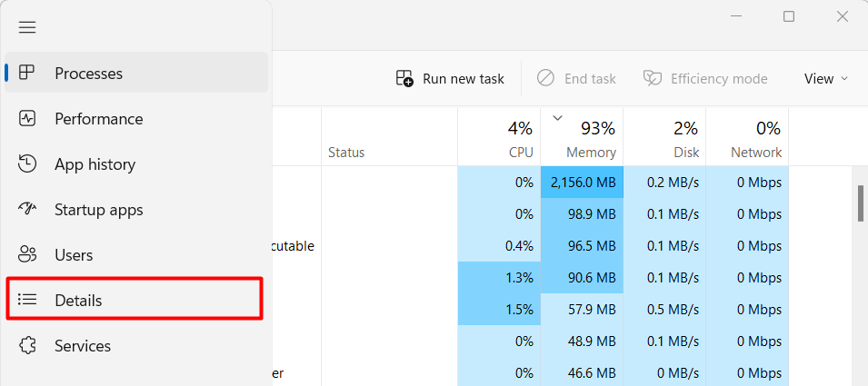The height and width of the screenshot is (386, 868).
Task: Collapse the hamburger navigation menu
Action: point(27,27)
